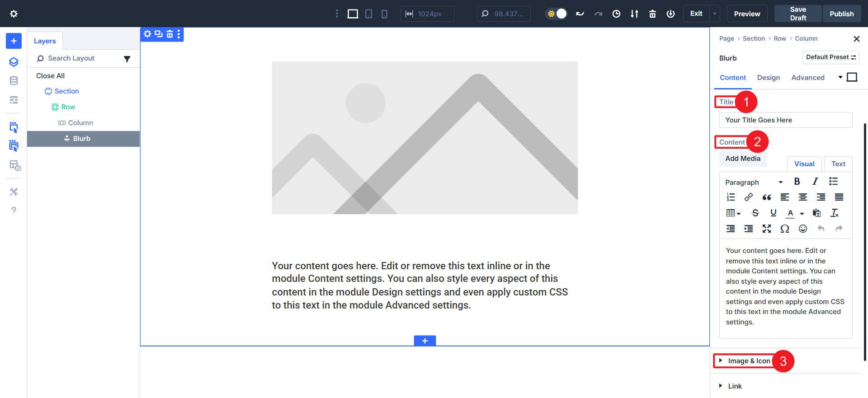Switch to the Design tab
The width and height of the screenshot is (868, 398).
pos(769,78)
